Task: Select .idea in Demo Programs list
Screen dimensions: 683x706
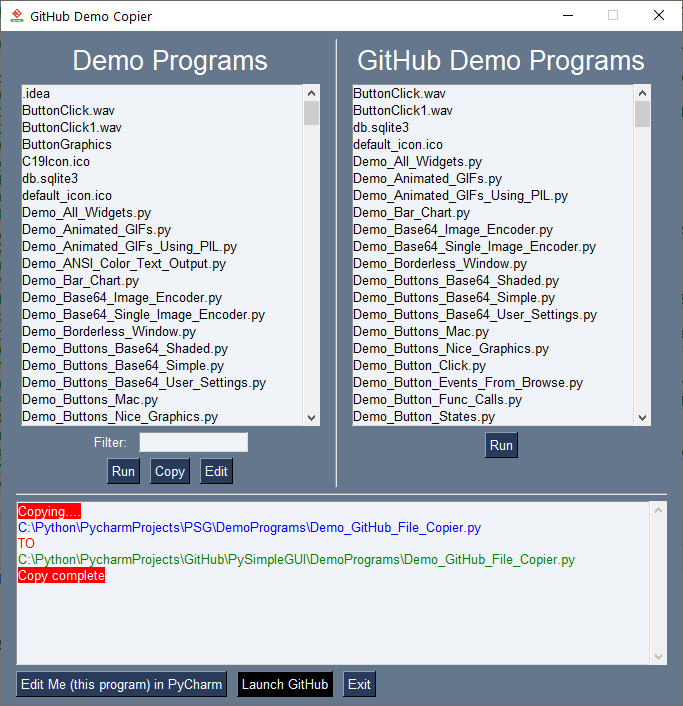Action: point(163,94)
